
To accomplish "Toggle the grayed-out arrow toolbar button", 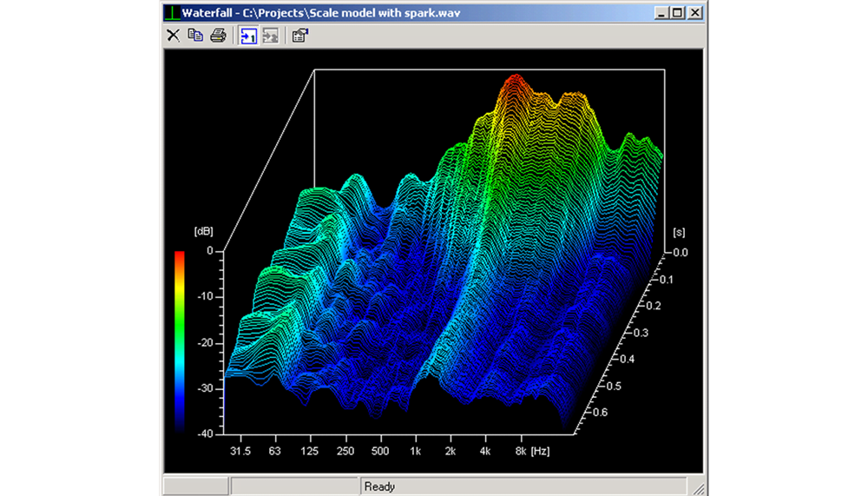I will [271, 36].
